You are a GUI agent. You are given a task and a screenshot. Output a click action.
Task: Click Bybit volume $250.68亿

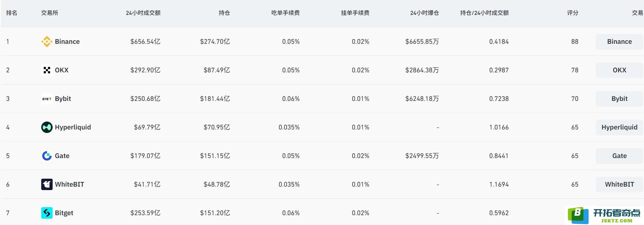pos(145,99)
